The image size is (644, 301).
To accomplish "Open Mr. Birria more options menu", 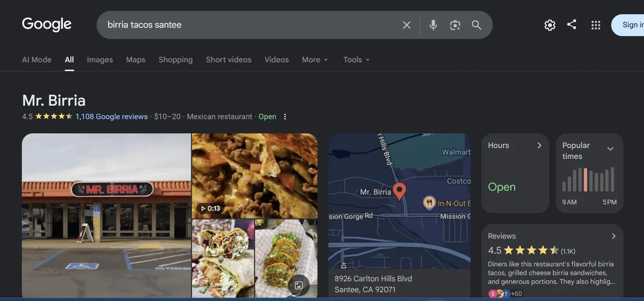I will (285, 116).
